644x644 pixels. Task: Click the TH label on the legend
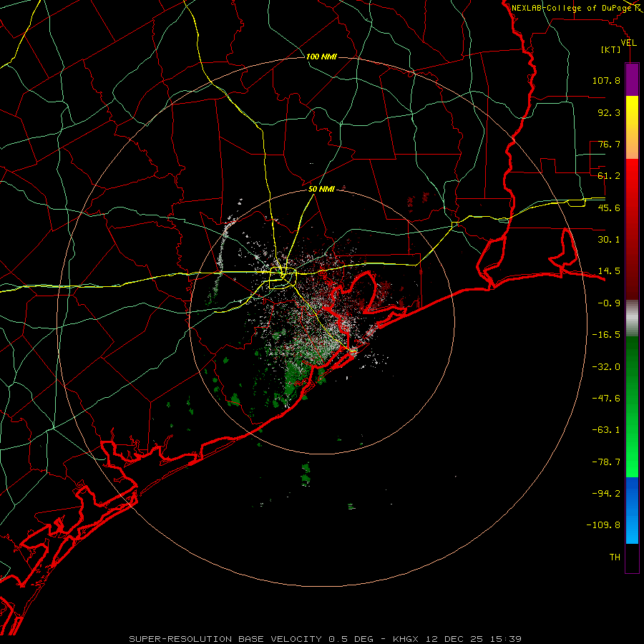pyautogui.click(x=615, y=557)
